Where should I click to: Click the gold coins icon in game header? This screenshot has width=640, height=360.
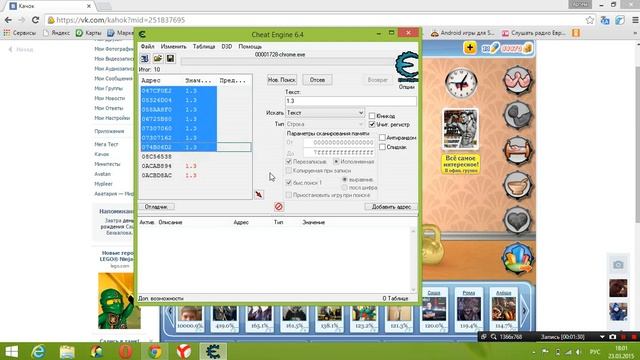527,49
